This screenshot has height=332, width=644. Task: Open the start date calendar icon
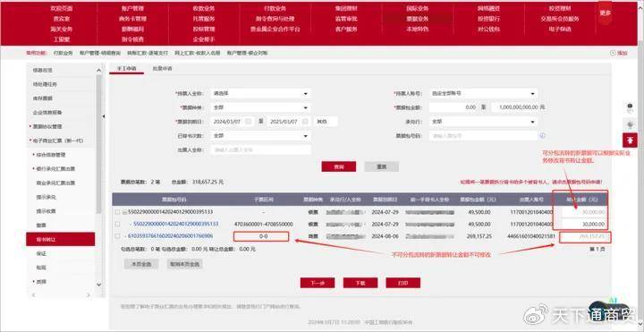point(248,122)
